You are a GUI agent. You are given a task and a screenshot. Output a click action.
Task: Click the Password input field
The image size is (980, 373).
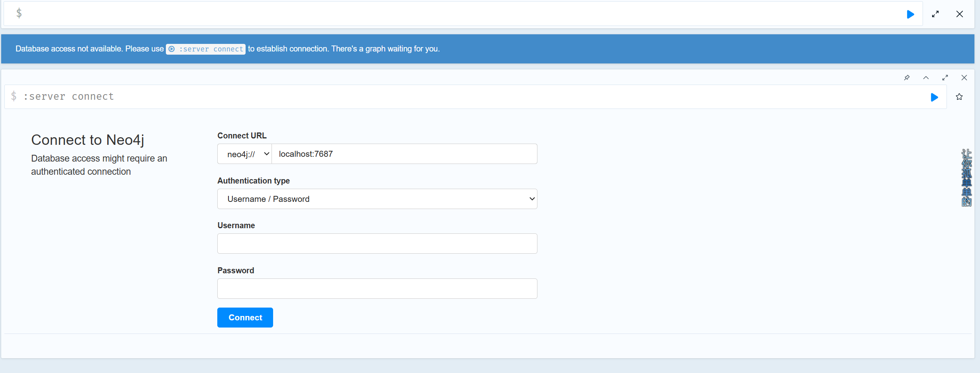377,289
